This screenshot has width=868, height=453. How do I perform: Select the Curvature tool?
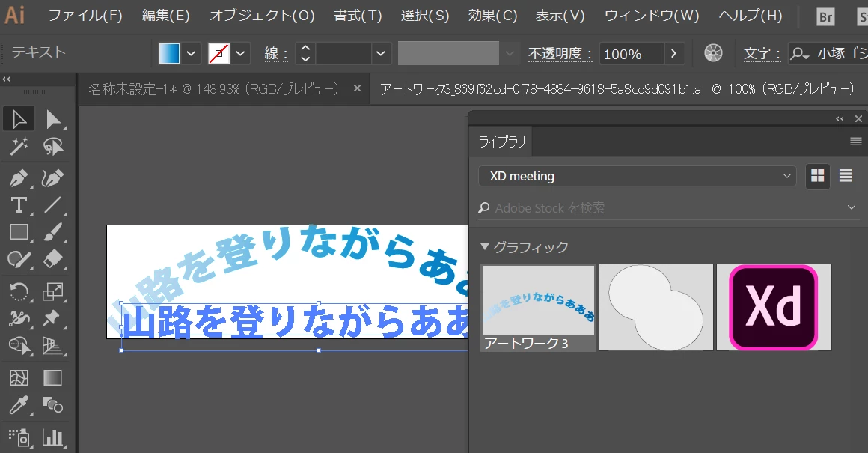pos(53,178)
